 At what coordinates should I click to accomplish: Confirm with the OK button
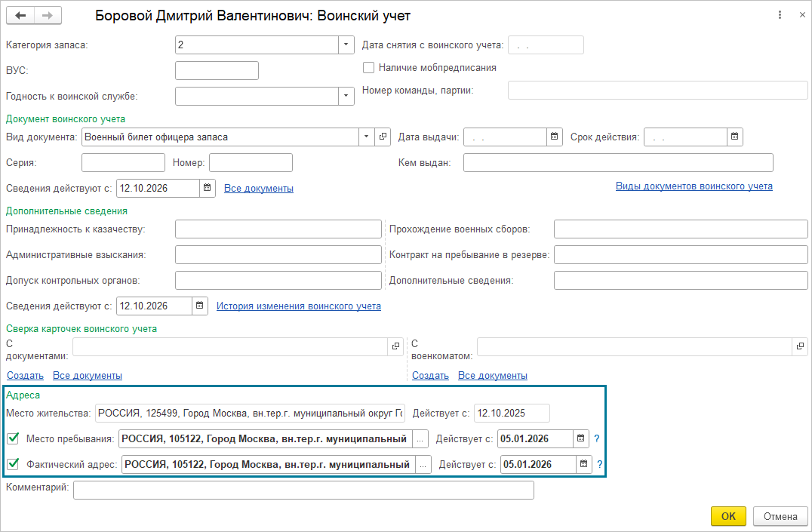[728, 516]
